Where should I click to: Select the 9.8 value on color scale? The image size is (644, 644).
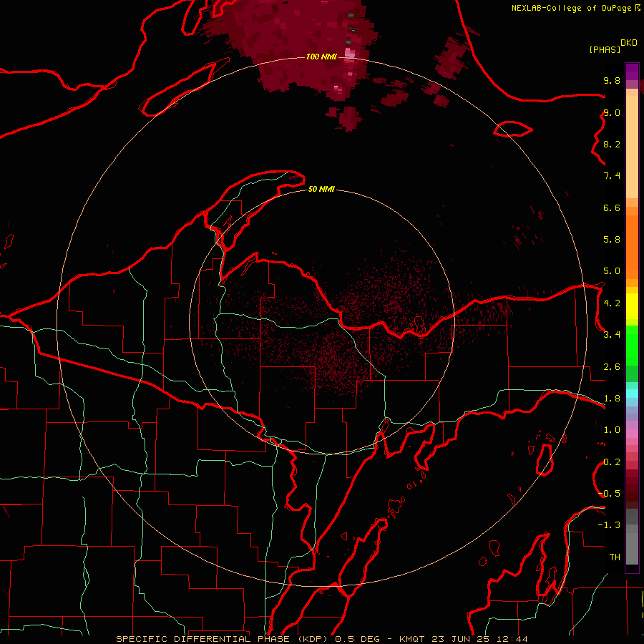pos(612,80)
